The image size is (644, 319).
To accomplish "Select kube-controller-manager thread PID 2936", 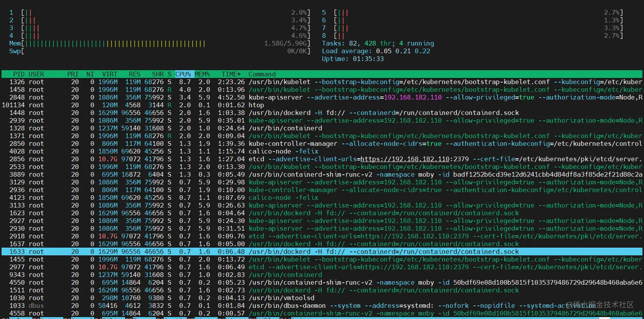I will point(322,190).
